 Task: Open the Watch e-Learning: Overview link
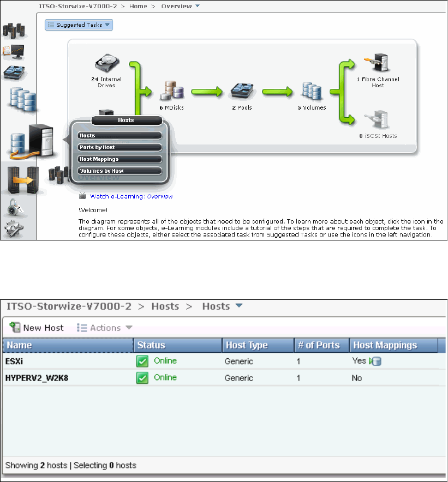pos(131,196)
